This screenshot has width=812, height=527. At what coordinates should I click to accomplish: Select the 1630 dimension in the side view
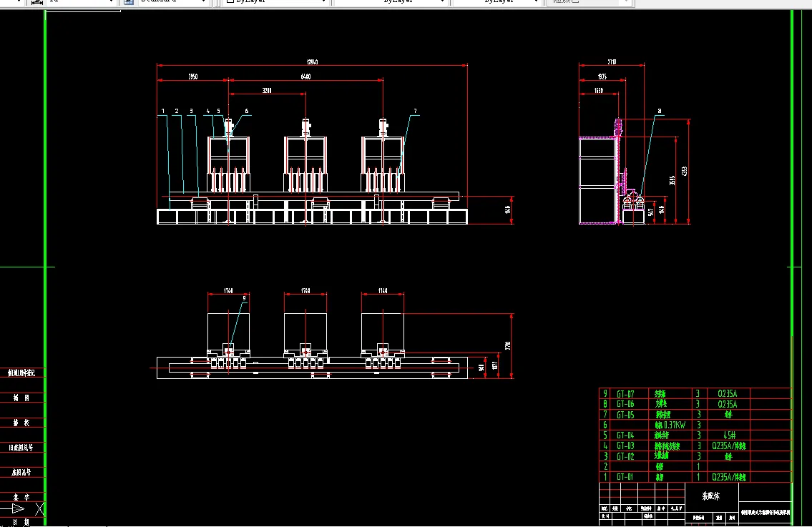599,91
